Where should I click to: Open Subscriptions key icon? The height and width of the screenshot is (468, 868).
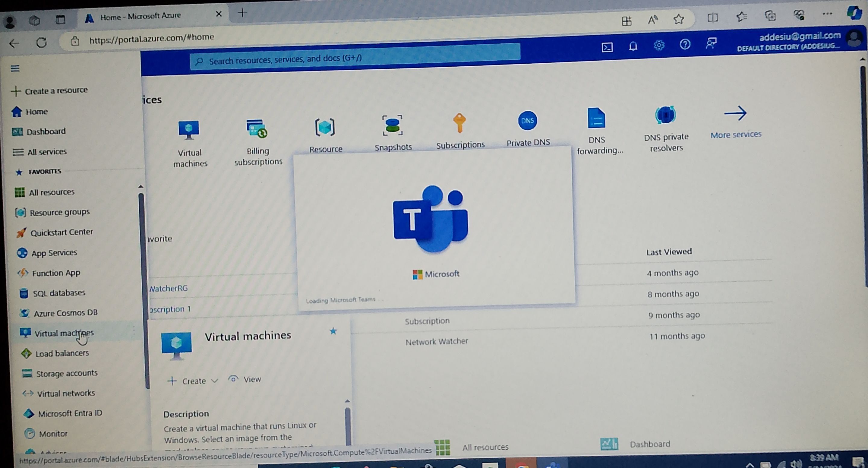459,123
